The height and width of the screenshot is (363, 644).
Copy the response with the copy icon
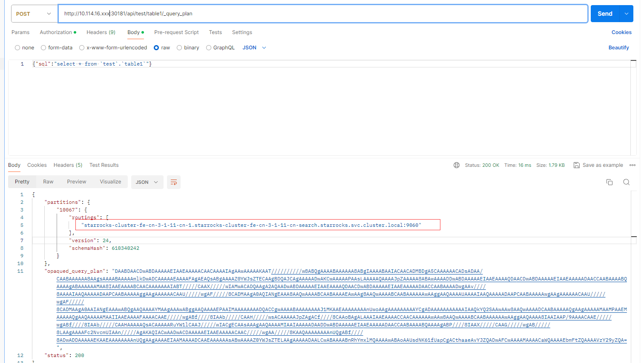609,182
